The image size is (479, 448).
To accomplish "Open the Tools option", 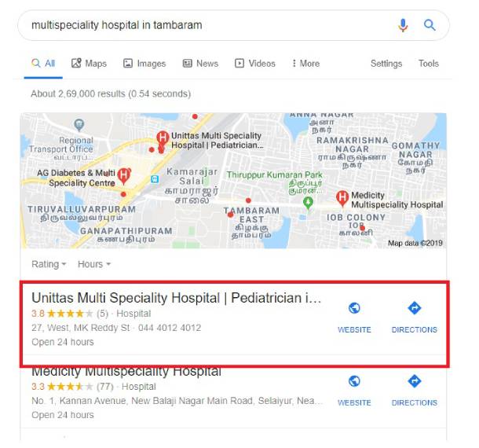I will [428, 64].
